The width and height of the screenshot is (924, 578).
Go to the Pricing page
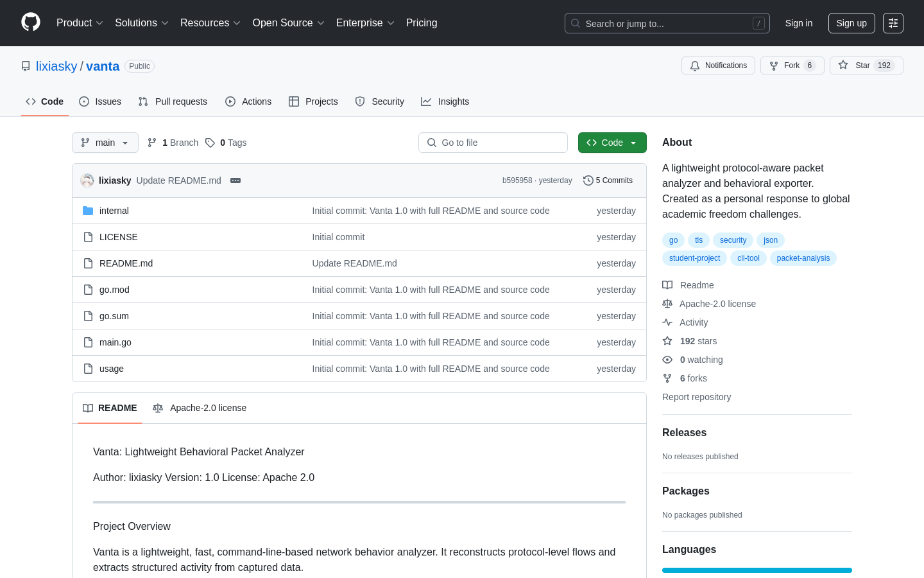click(422, 23)
